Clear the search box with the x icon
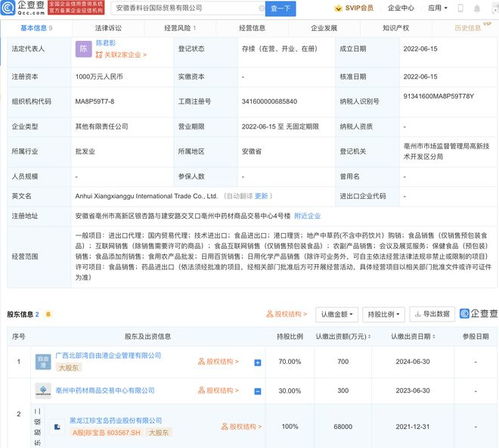 [261, 8]
